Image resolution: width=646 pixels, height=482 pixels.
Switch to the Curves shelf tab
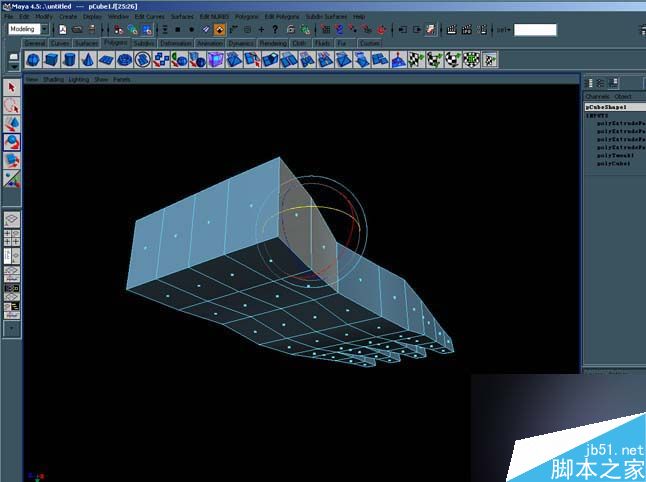coord(60,43)
